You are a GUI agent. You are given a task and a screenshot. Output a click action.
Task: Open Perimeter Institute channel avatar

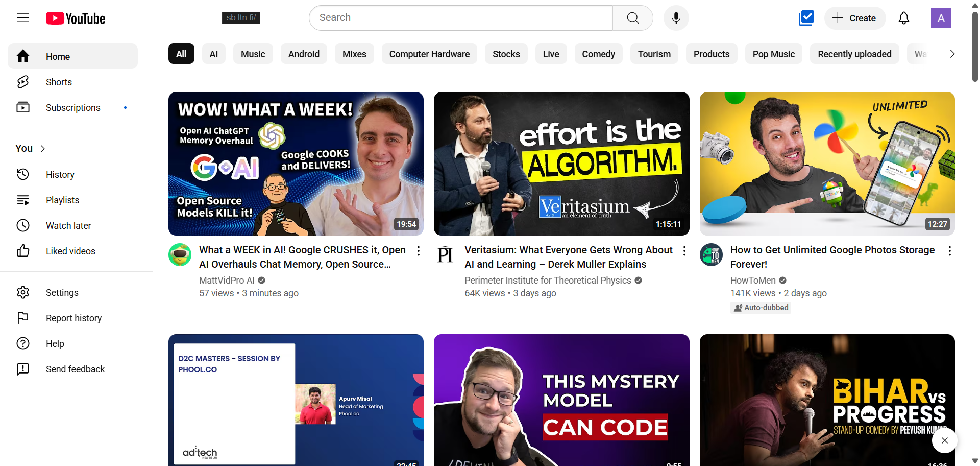tap(445, 254)
